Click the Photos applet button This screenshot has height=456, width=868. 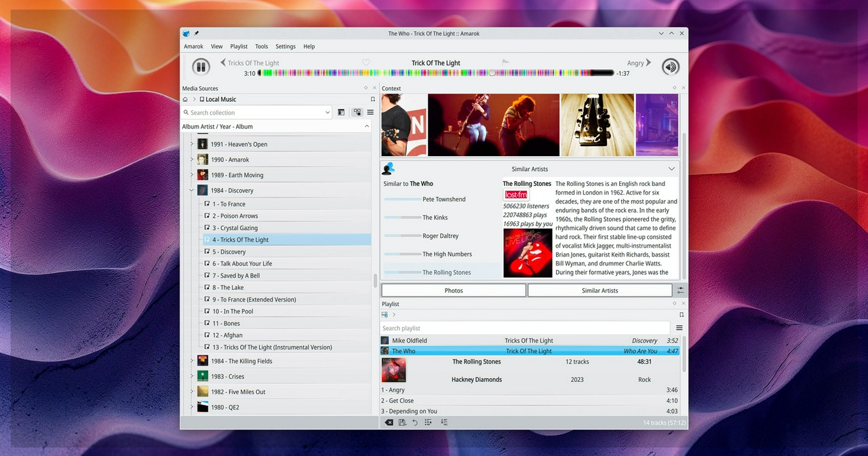click(454, 290)
